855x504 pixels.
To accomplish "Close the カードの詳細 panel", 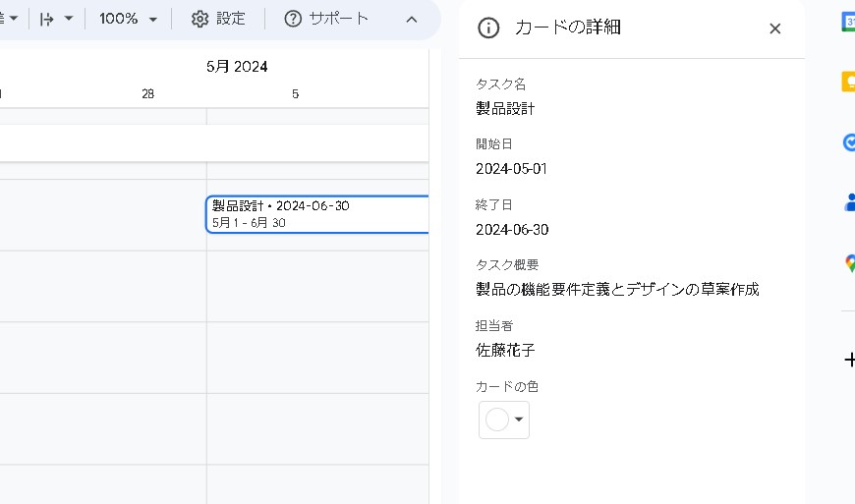I will click(x=774, y=28).
